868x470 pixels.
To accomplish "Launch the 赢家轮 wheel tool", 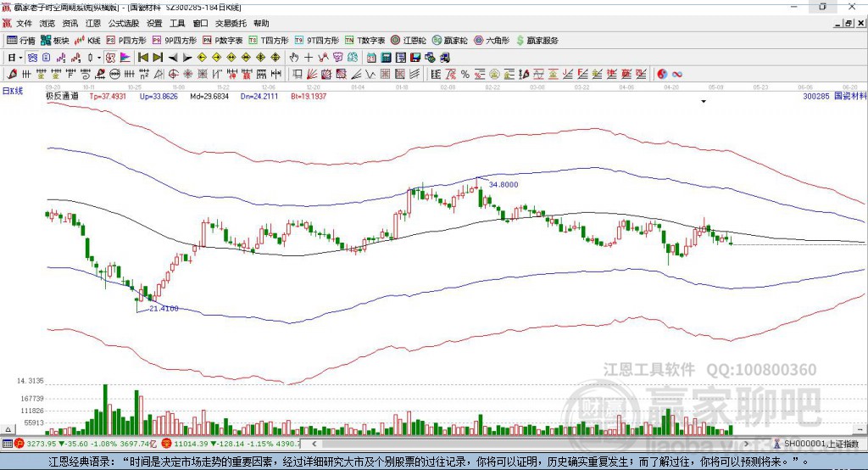I will point(449,41).
